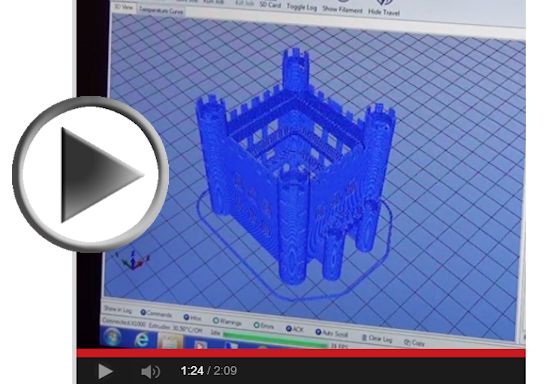The width and height of the screenshot is (550, 384).
Task: Open the Windows Start orb
Action: pyautogui.click(x=112, y=337)
